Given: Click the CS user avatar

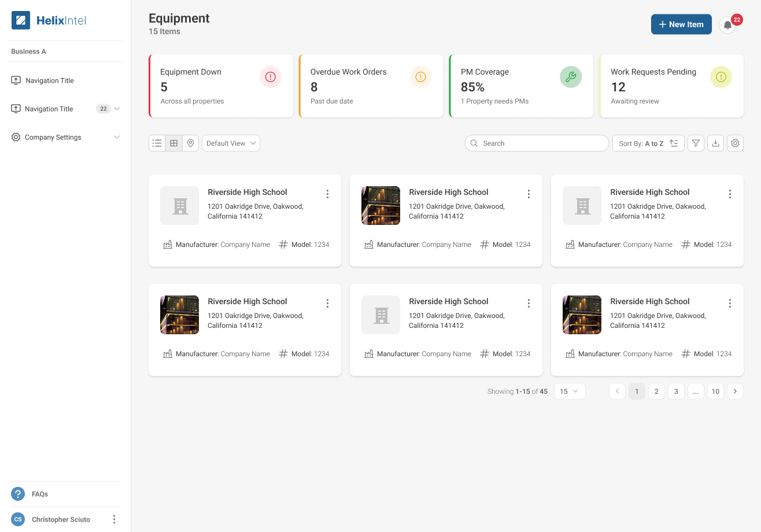Looking at the screenshot, I should (18, 519).
